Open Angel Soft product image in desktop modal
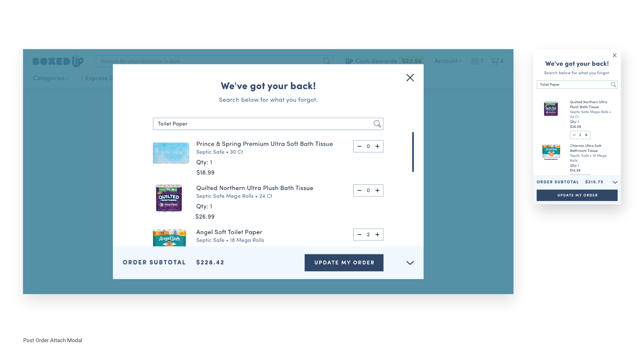Image resolution: width=644 pixels, height=360 pixels. [x=169, y=238]
